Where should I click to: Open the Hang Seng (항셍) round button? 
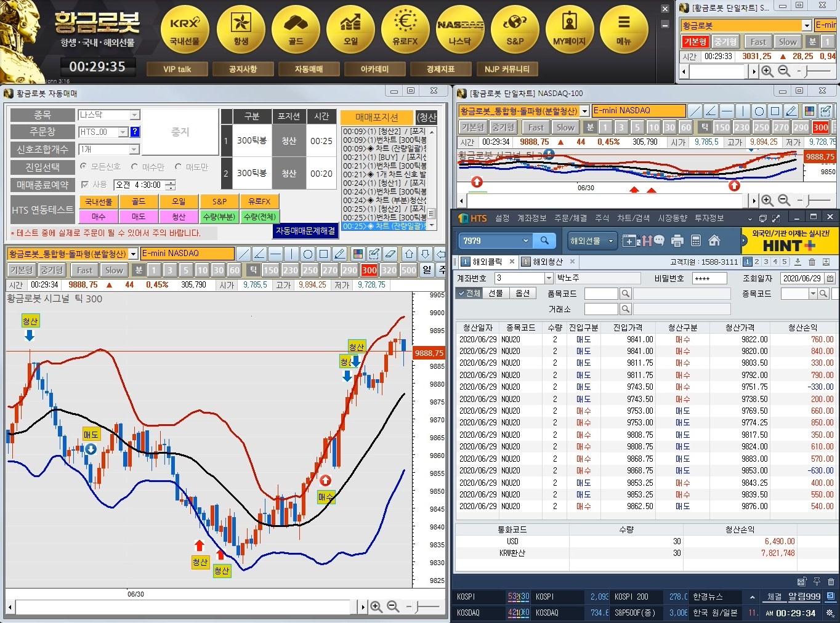click(241, 29)
